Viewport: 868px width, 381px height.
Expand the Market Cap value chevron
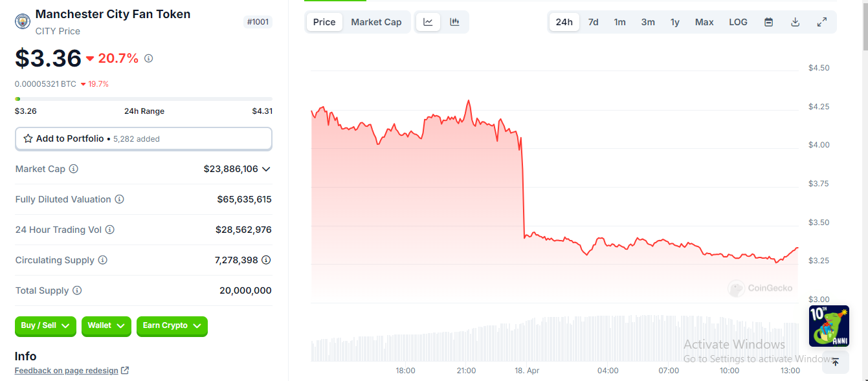point(266,169)
